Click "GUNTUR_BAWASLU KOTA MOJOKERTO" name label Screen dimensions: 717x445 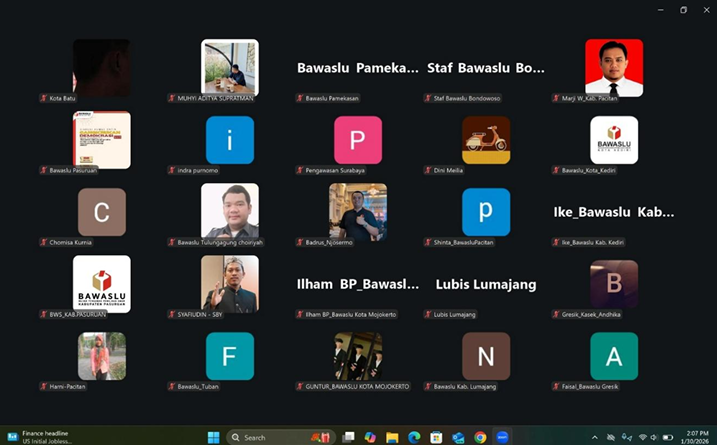pos(357,386)
